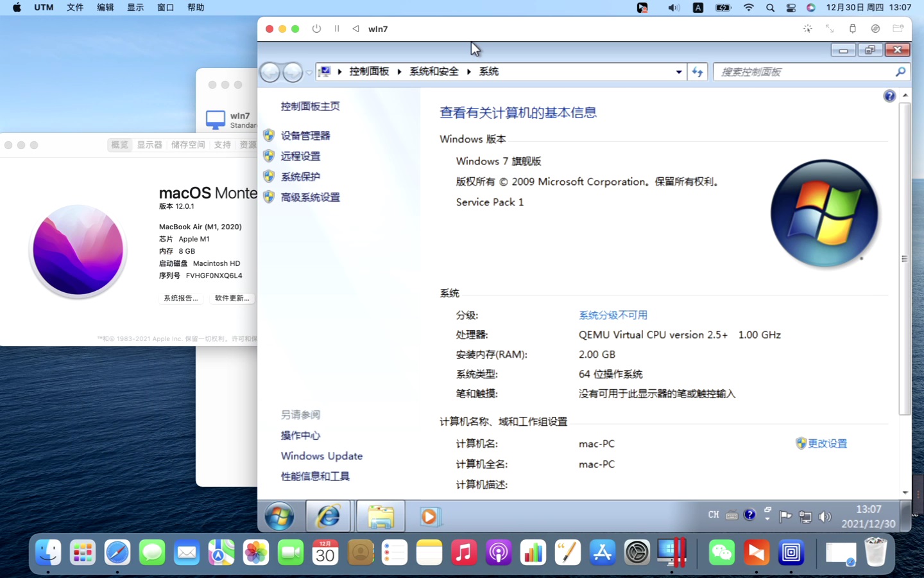
Task: Click the address bar refresh button
Action: coord(697,72)
